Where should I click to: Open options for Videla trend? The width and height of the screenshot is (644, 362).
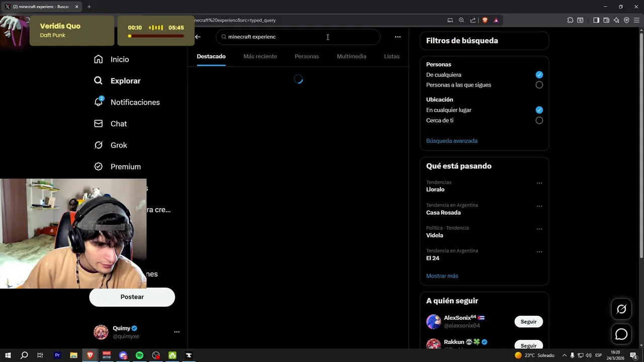[x=539, y=229]
